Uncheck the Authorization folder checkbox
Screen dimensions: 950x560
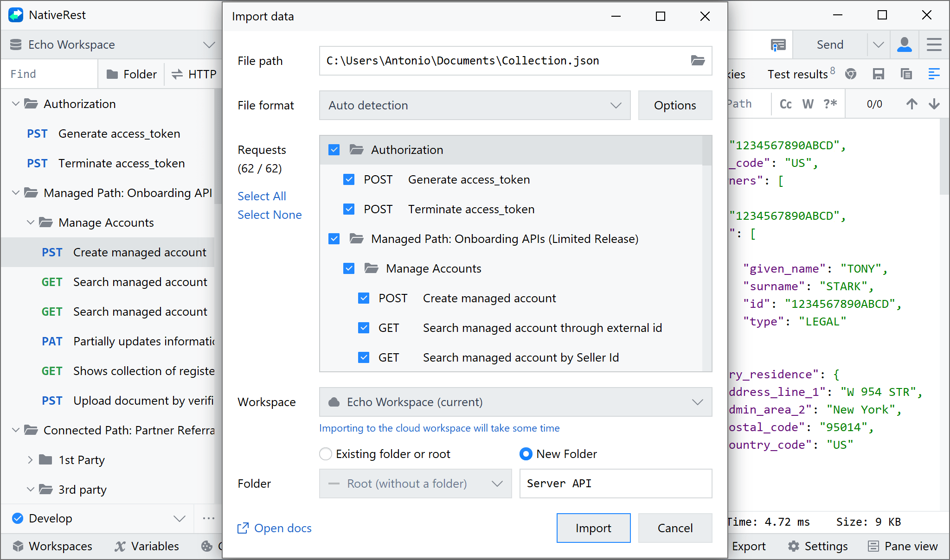334,150
